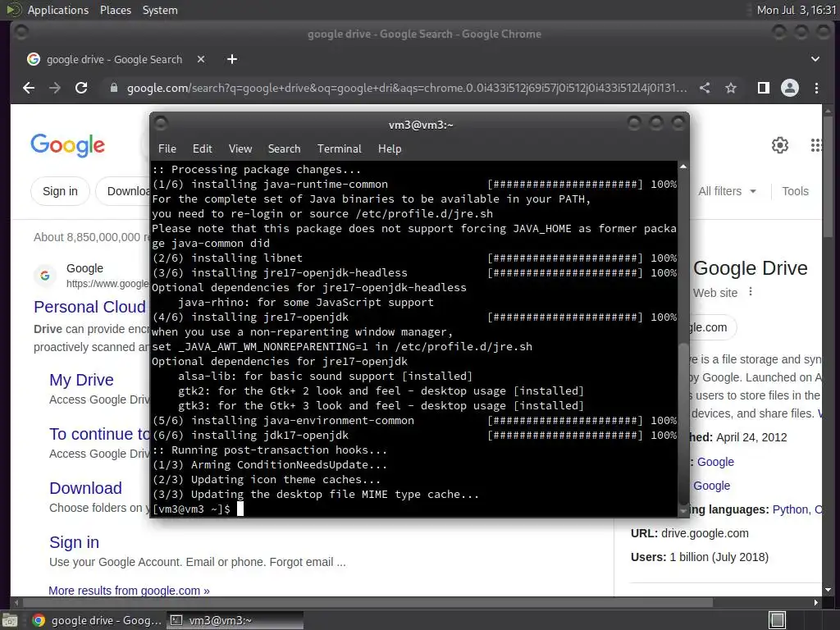Click the Applications menu logo icon
Screen dimensions: 840x630
coord(13,10)
